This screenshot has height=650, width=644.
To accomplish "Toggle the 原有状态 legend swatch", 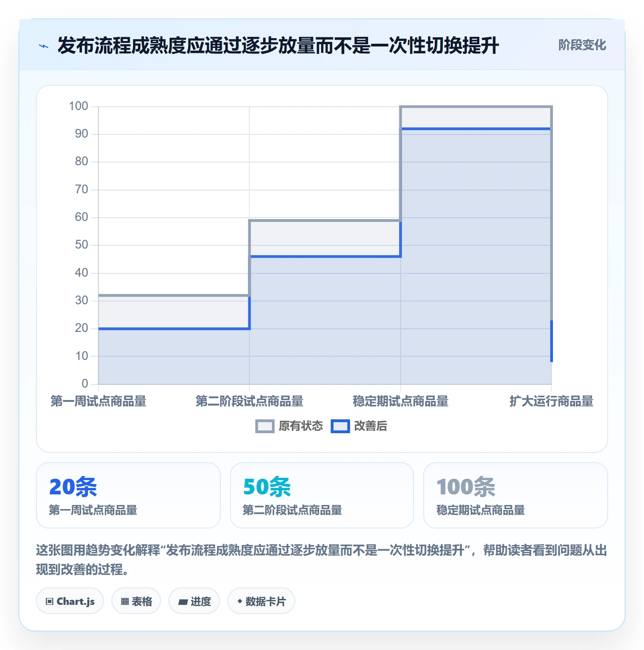I will click(x=264, y=426).
